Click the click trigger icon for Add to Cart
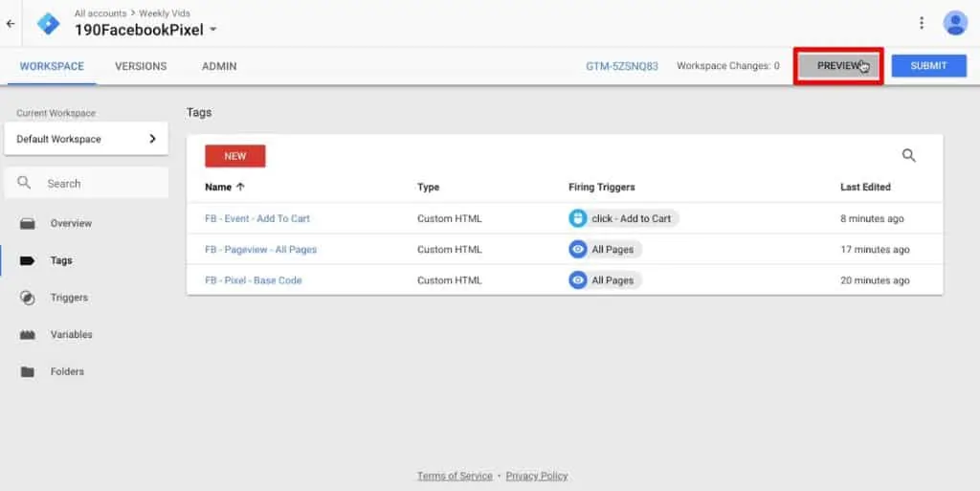The width and height of the screenshot is (980, 491). coord(577,218)
